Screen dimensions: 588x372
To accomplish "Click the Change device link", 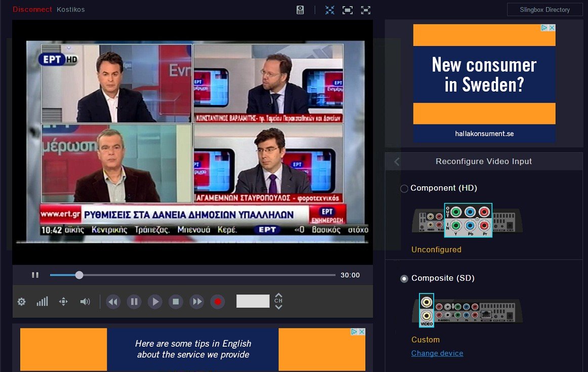I will (437, 353).
